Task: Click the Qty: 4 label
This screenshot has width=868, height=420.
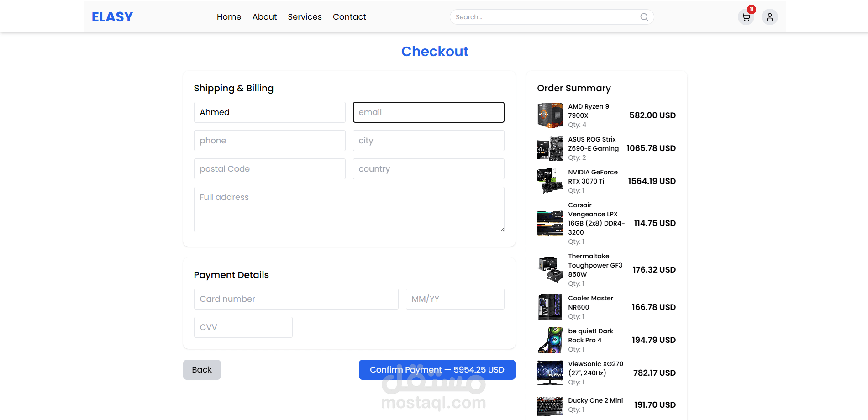Action: coord(577,125)
